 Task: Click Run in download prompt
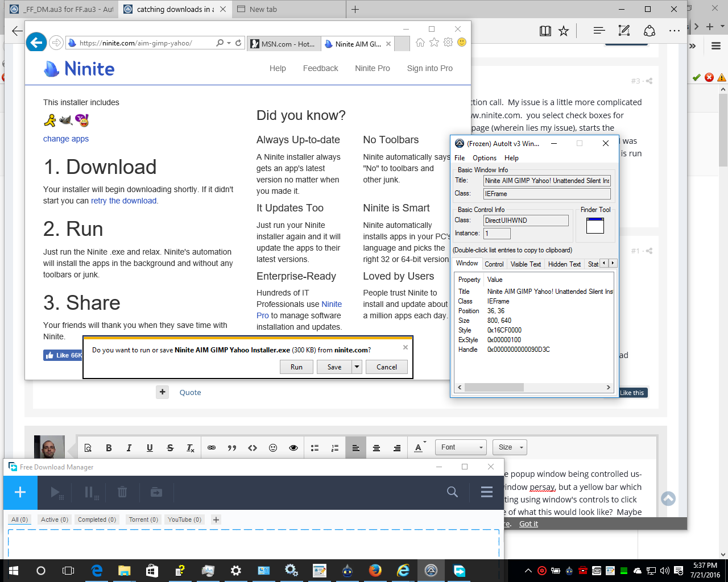click(296, 367)
